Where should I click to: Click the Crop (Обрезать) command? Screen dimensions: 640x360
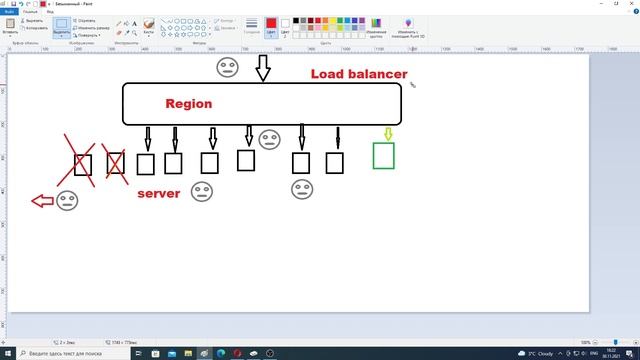(x=84, y=20)
